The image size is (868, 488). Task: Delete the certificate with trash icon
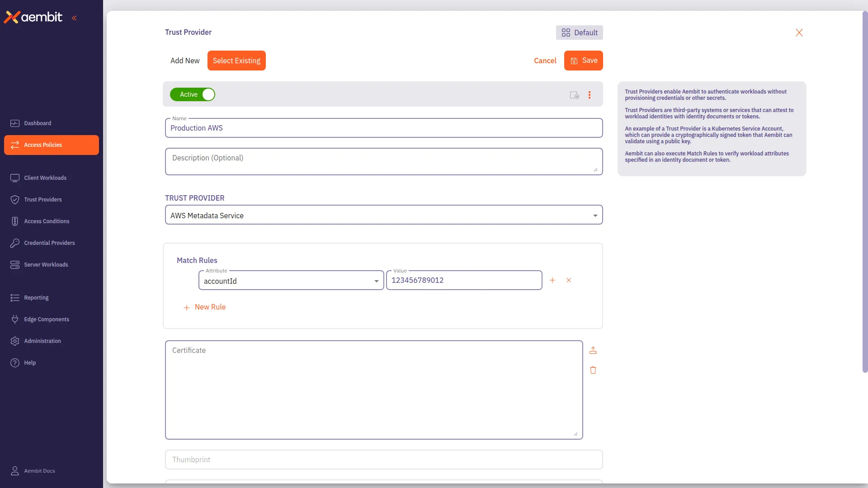pyautogui.click(x=593, y=371)
